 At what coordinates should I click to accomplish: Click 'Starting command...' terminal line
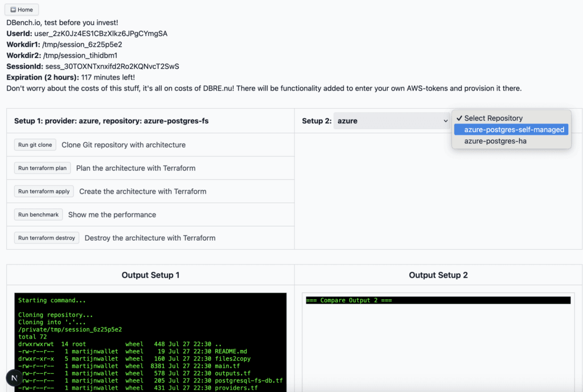[x=52, y=300]
